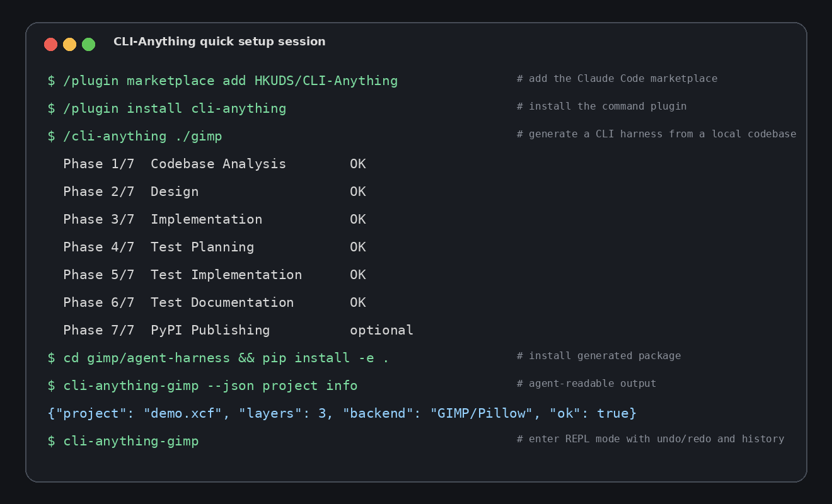Click the OK status for Test Planning

358,247
